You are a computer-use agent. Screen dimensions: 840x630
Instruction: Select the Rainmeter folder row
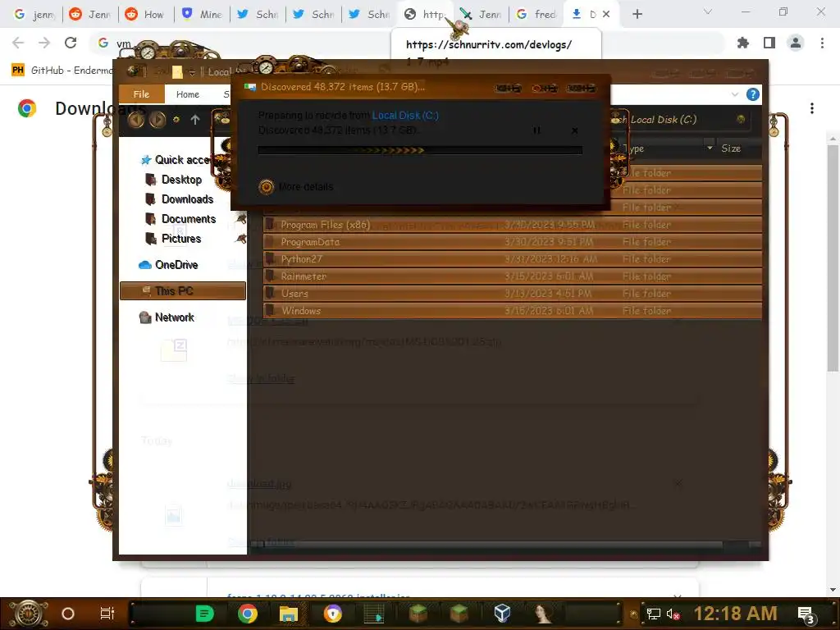[x=512, y=276]
